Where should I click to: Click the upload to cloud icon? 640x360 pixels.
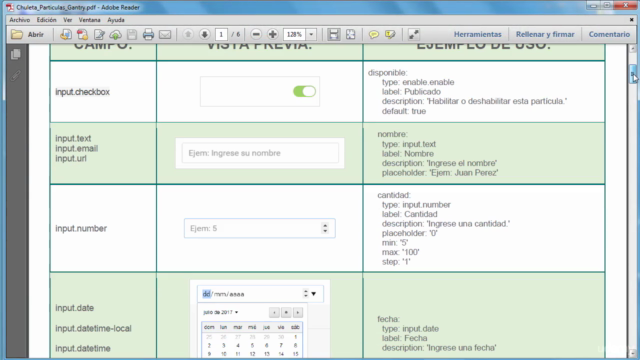click(116, 35)
